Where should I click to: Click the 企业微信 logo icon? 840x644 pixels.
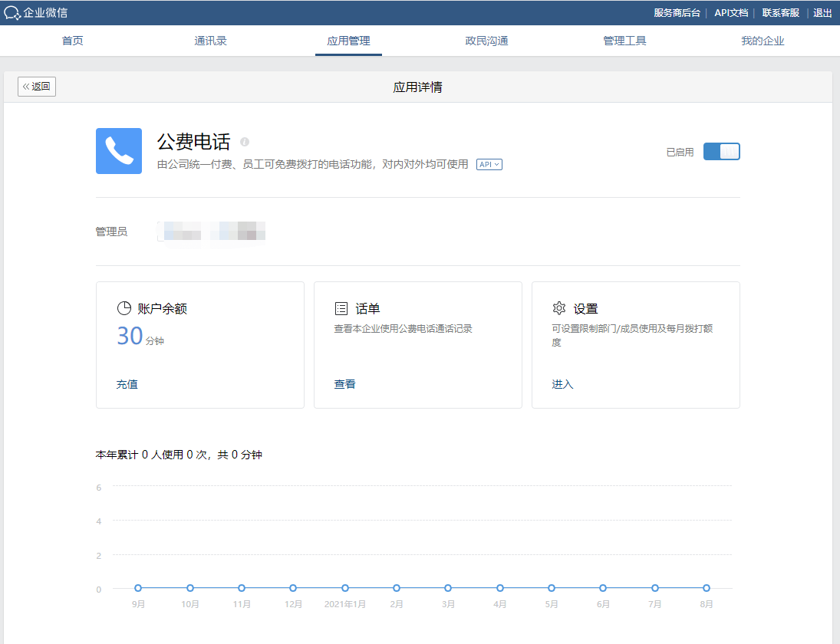click(12, 13)
